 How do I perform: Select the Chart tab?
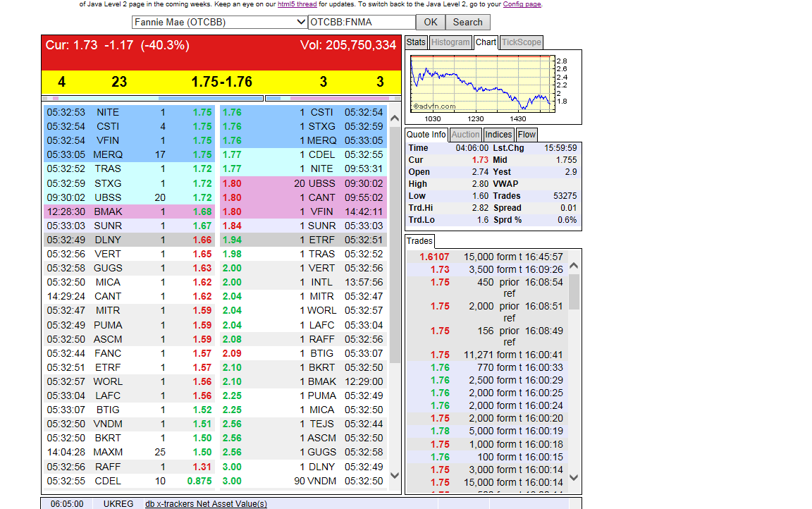tap(486, 42)
